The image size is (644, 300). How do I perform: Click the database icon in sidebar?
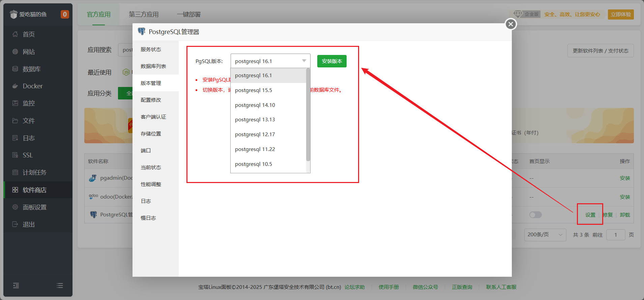tap(15, 69)
